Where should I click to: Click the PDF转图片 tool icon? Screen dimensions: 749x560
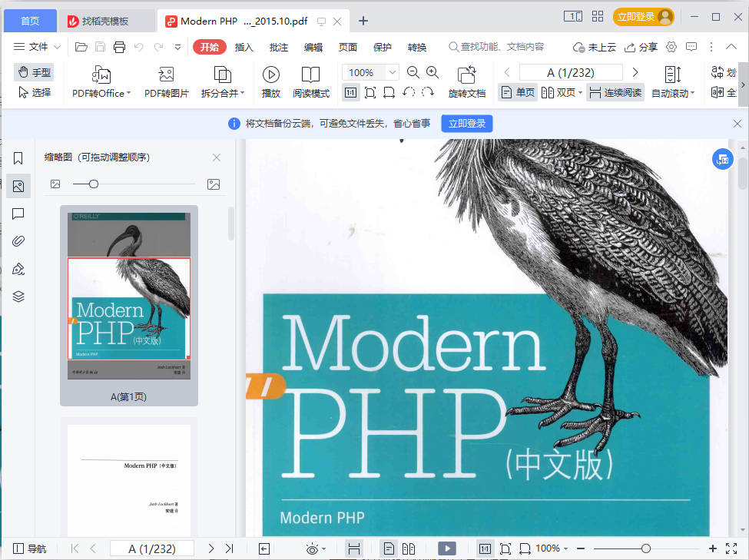(166, 75)
